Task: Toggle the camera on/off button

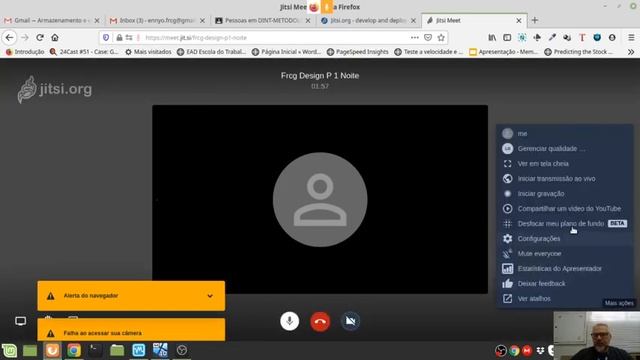Action: click(x=350, y=321)
